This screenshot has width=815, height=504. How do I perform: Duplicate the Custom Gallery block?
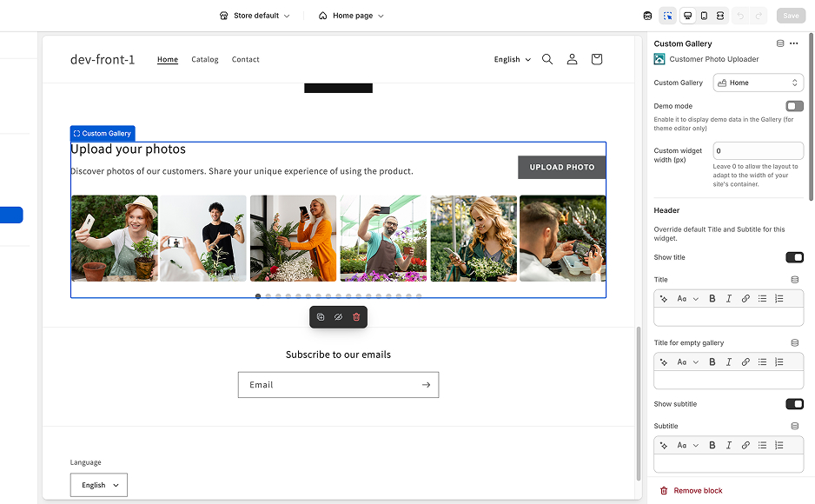point(321,317)
